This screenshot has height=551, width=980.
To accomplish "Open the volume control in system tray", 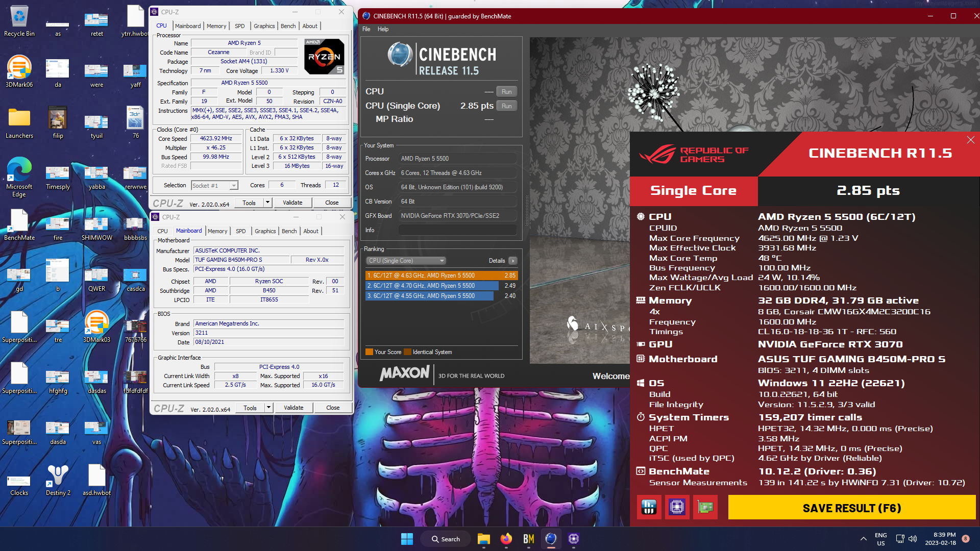I will coord(913,539).
